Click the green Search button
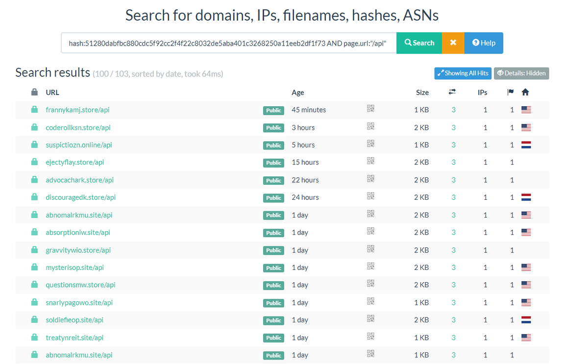 (419, 43)
